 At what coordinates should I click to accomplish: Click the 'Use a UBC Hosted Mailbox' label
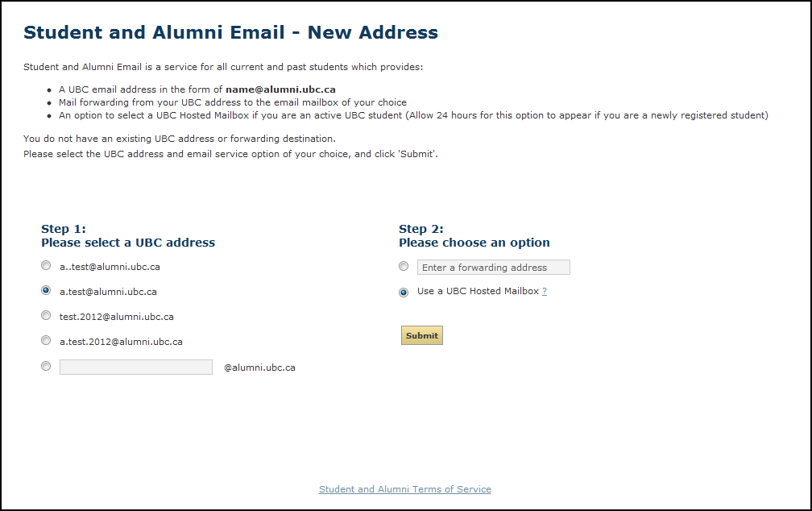click(x=478, y=291)
